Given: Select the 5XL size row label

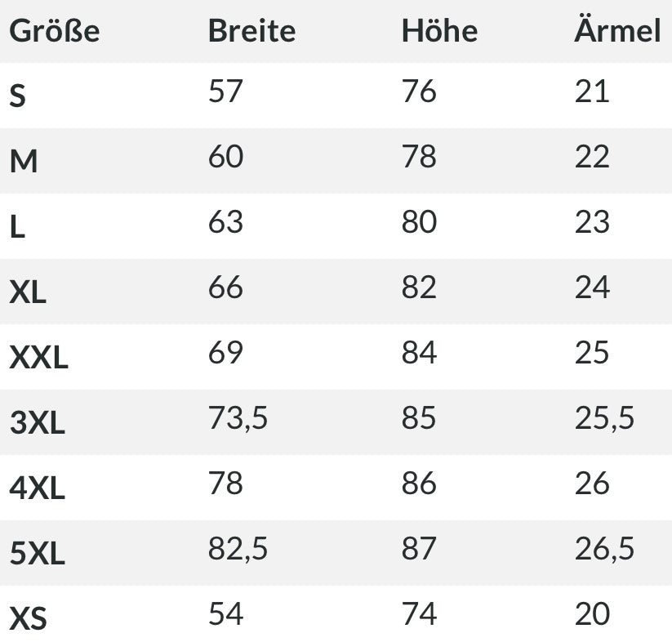Looking at the screenshot, I should pyautogui.click(x=37, y=554).
